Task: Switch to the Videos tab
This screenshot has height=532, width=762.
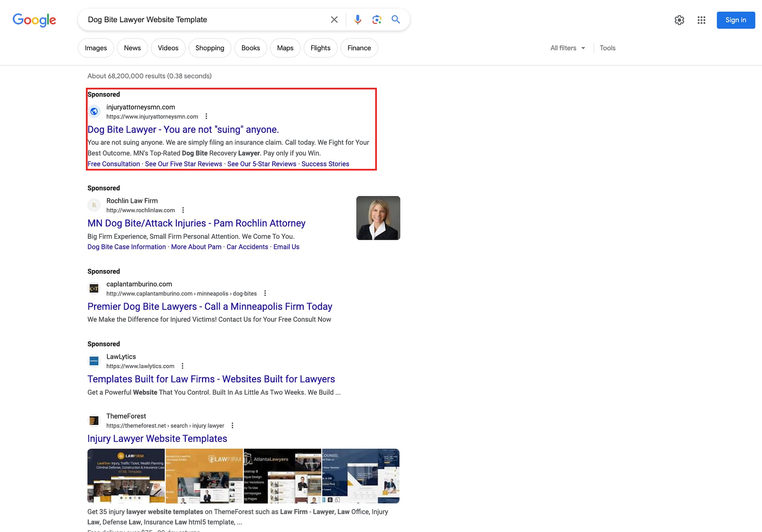Action: (168, 48)
